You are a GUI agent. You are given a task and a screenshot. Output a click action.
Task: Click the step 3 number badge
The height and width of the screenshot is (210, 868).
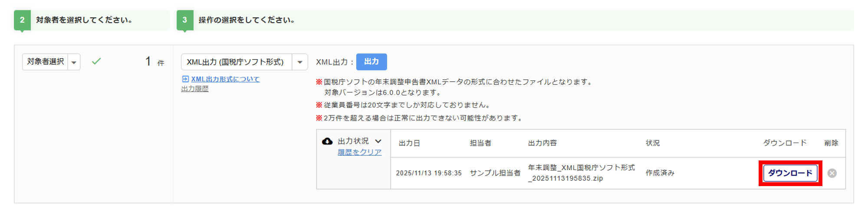[185, 20]
